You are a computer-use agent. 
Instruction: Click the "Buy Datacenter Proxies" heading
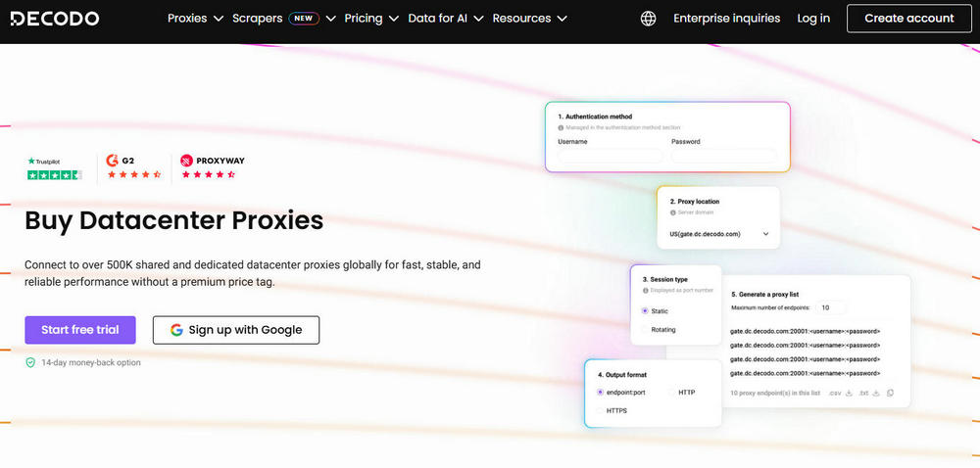pyautogui.click(x=174, y=220)
